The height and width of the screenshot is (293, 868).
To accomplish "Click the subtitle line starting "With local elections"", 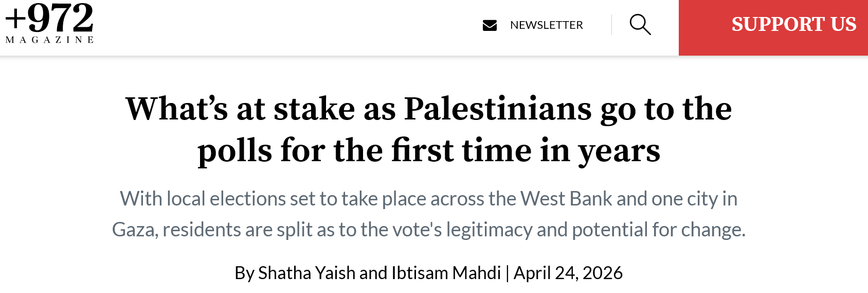I will 428,199.
